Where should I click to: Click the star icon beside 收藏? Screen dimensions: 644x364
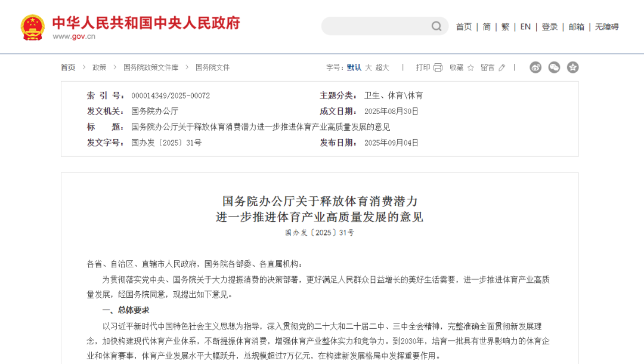click(x=470, y=67)
